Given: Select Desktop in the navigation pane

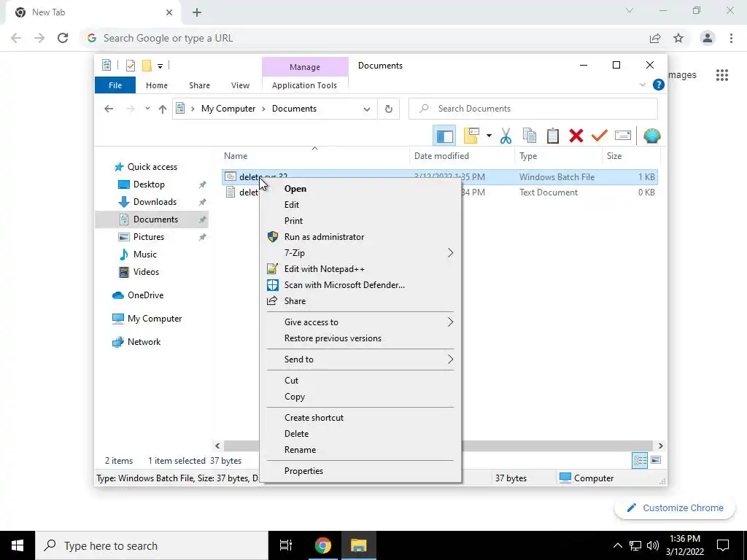Looking at the screenshot, I should pyautogui.click(x=149, y=184).
